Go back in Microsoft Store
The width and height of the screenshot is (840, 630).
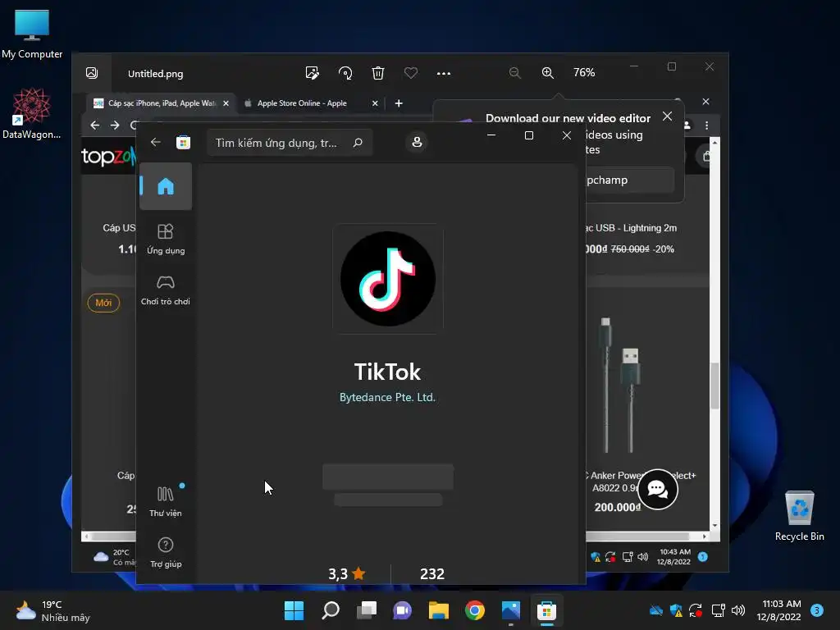[155, 142]
